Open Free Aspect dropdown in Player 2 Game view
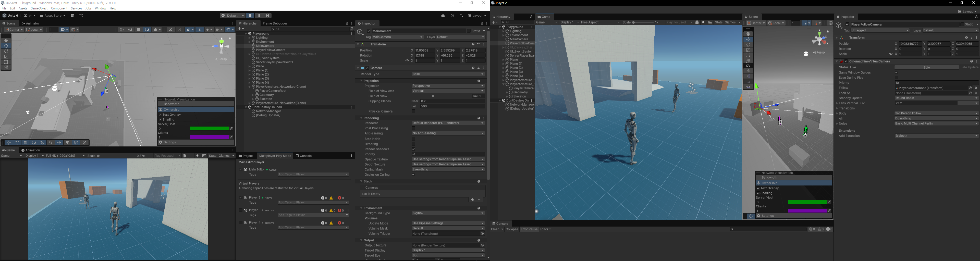The width and height of the screenshot is (980, 261). [600, 22]
